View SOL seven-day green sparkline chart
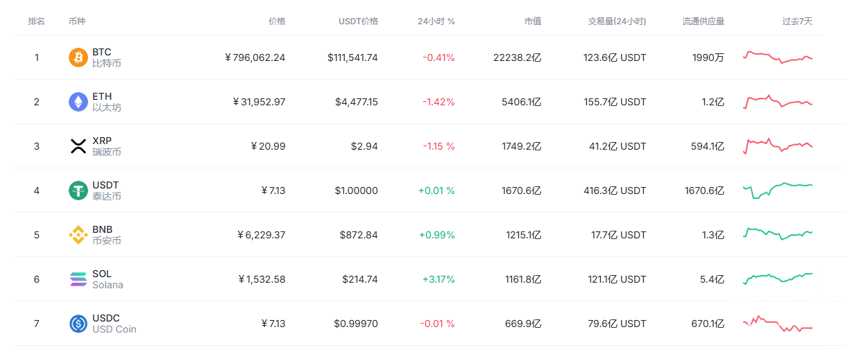Image resolution: width=868 pixels, height=352 pixels. tap(777, 279)
